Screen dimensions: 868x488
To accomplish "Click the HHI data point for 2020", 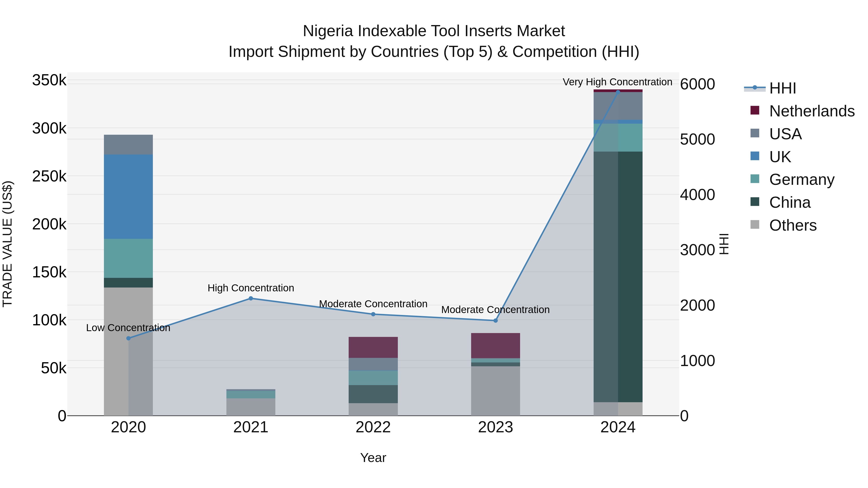I will (128, 338).
